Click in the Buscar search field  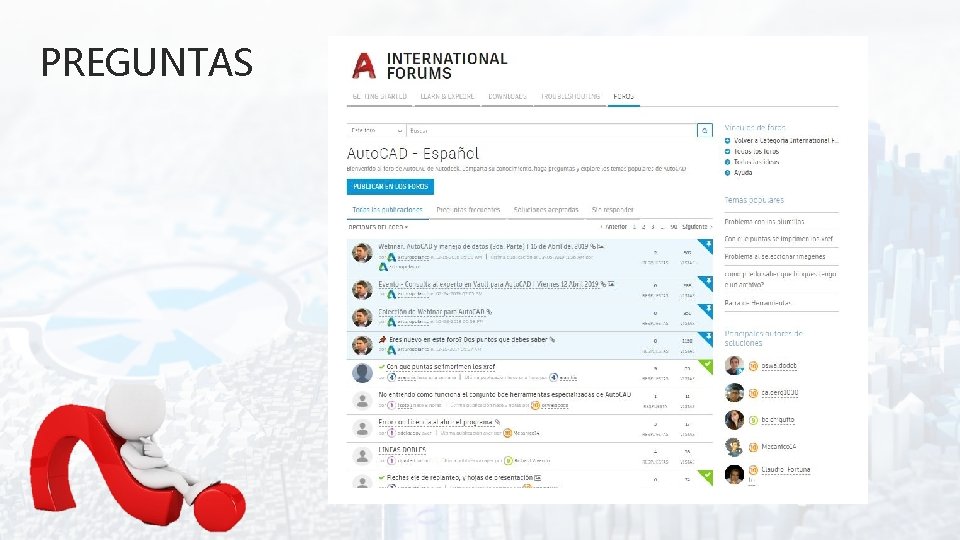click(551, 130)
